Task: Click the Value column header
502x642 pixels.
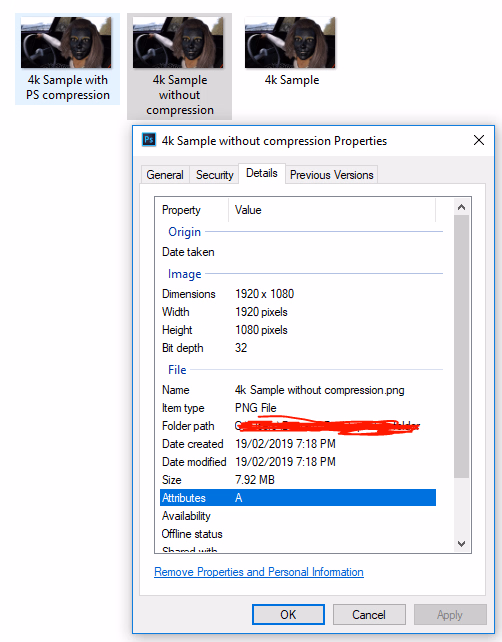Action: tap(332, 210)
